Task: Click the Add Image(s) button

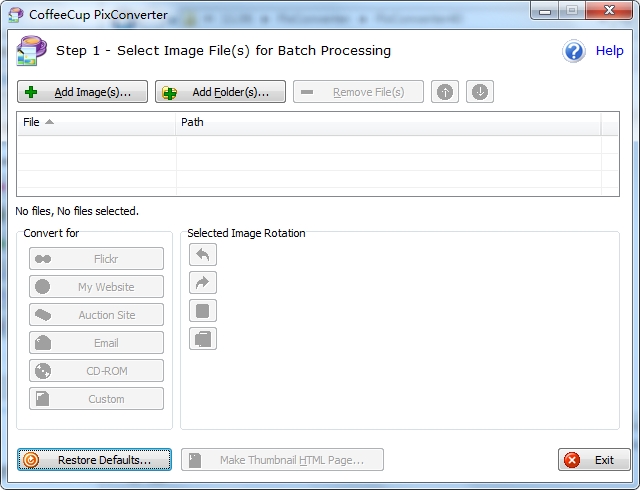Action: pos(82,92)
